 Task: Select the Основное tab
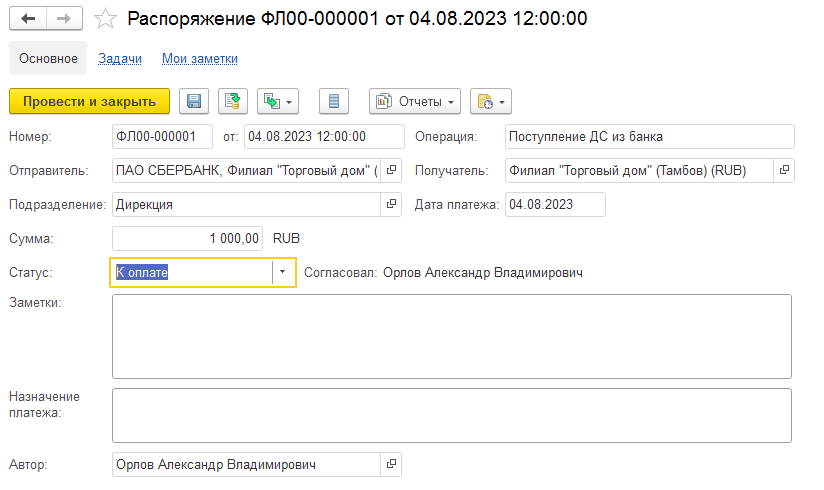pyautogui.click(x=48, y=59)
